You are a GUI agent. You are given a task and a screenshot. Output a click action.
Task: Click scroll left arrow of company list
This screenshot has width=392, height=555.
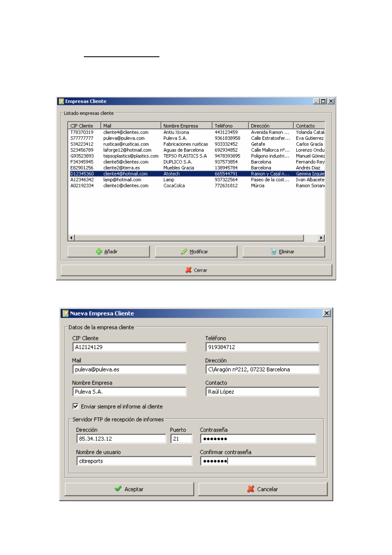[x=71, y=238]
